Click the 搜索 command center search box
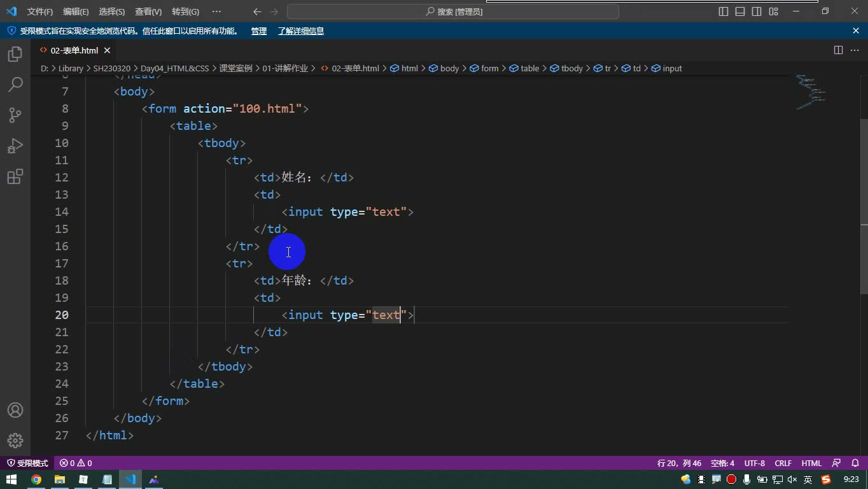This screenshot has height=489, width=868. [x=453, y=11]
